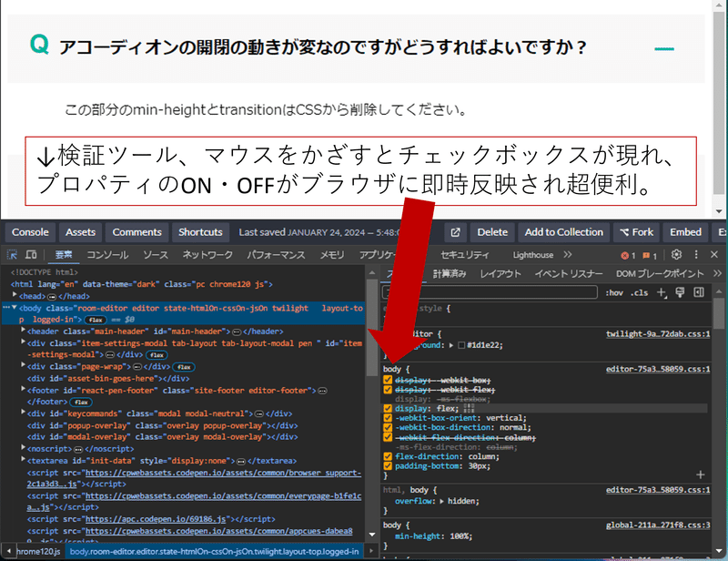The image size is (728, 561).
Task: Uncheck -webkit-box-orient vertical checkbox
Action: [x=388, y=418]
